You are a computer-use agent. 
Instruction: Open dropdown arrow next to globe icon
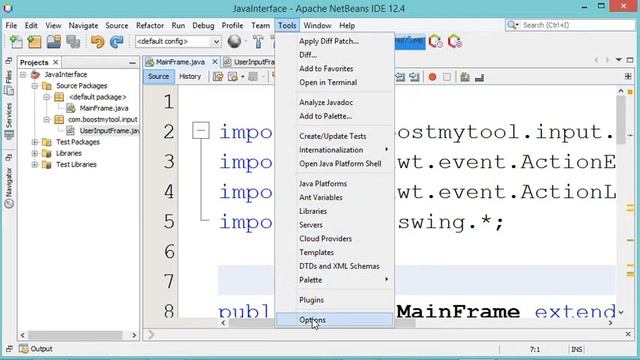click(x=246, y=41)
